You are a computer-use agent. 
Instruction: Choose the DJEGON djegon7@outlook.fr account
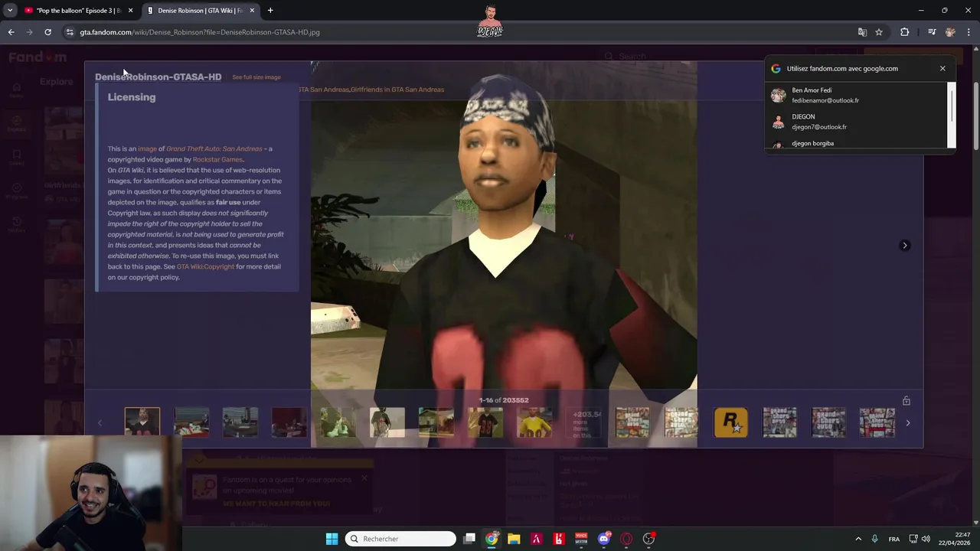coord(857,122)
